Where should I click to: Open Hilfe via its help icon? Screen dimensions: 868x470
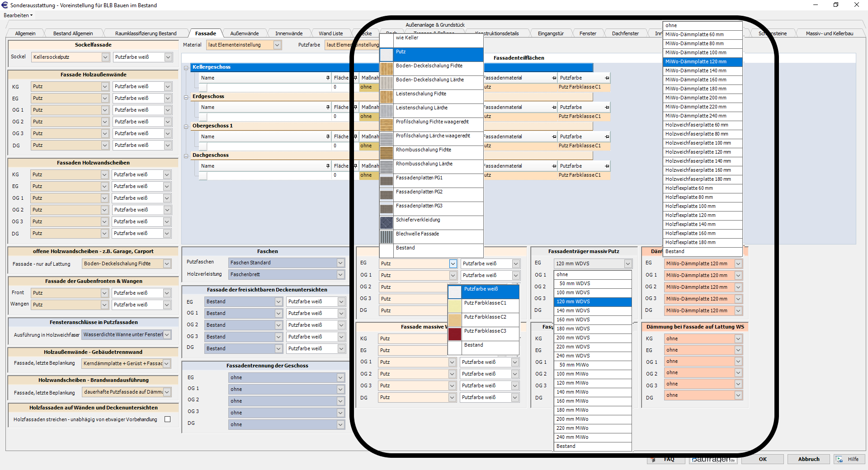840,459
